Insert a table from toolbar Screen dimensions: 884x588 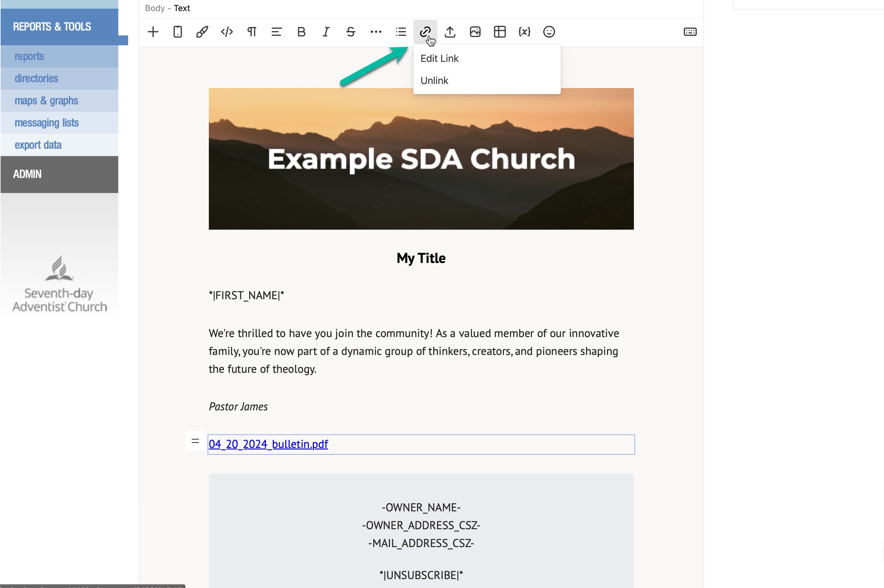[x=499, y=32]
